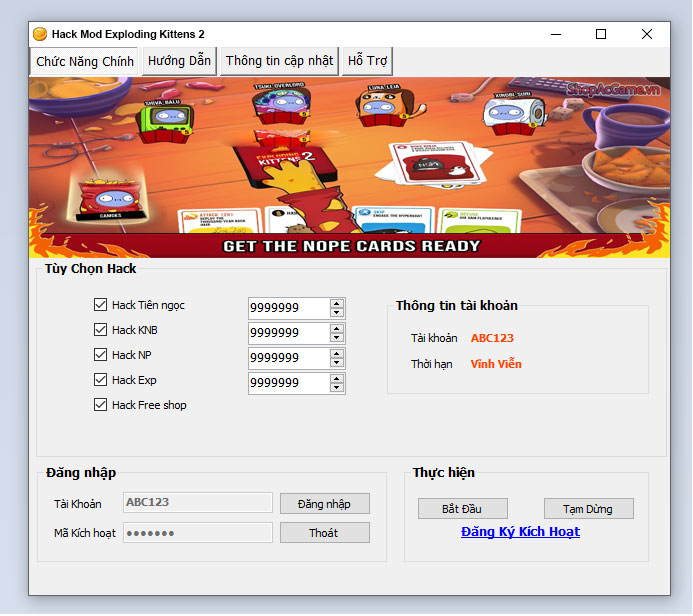Decrease the Hack NP value with down arrow

(337, 362)
